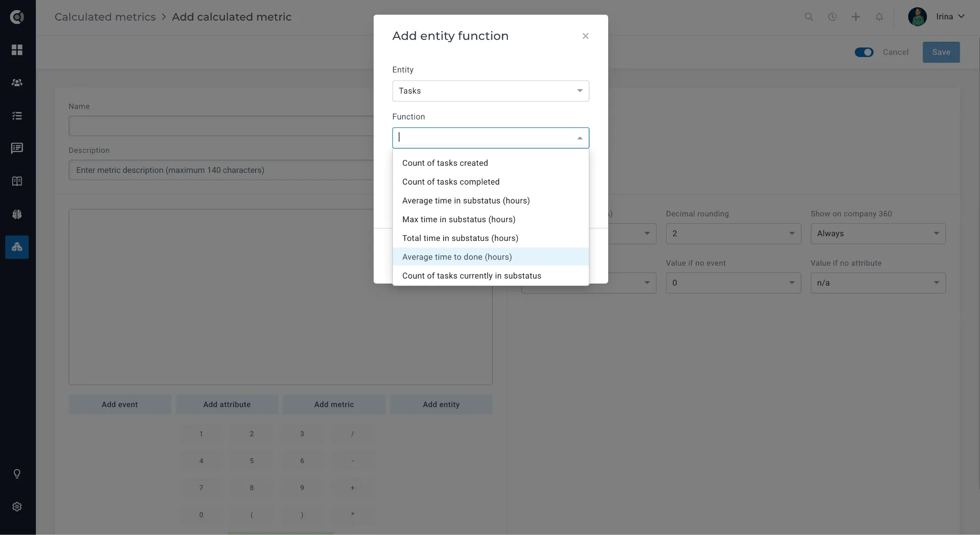This screenshot has width=980, height=535.
Task: Open the Entity dropdown showing Tasks
Action: (490, 91)
